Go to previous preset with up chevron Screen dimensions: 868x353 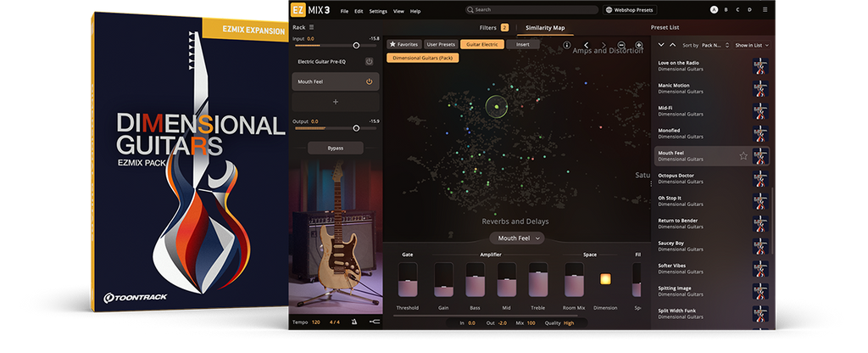click(x=672, y=45)
